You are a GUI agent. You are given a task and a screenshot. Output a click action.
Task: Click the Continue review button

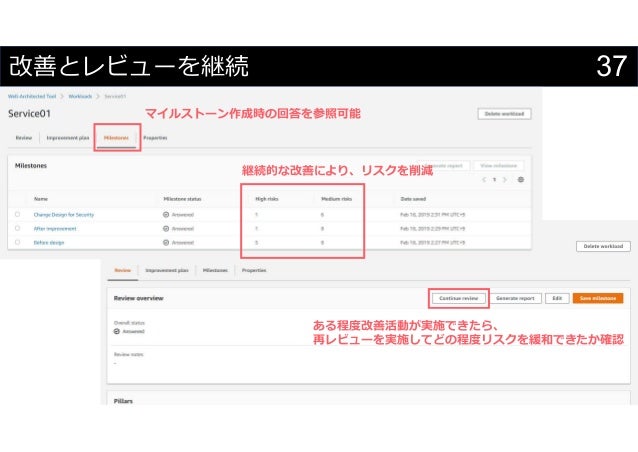click(x=459, y=298)
